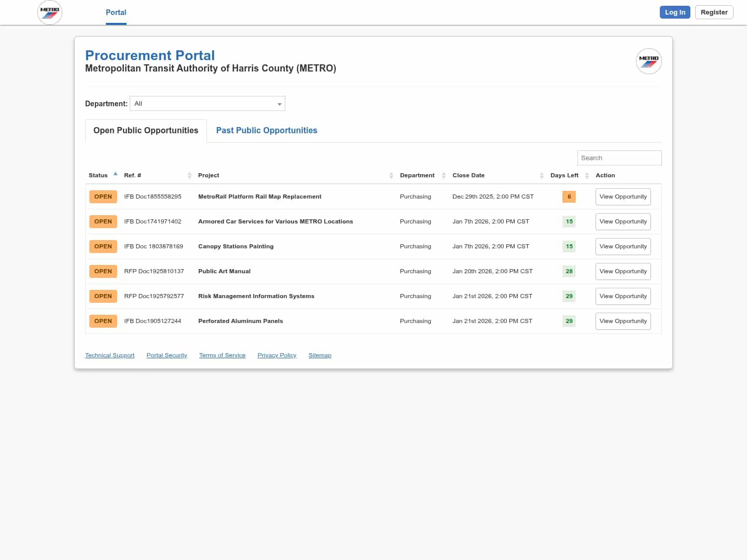Sort by Project column arrows
Image resolution: width=747 pixels, height=560 pixels.
point(391,175)
